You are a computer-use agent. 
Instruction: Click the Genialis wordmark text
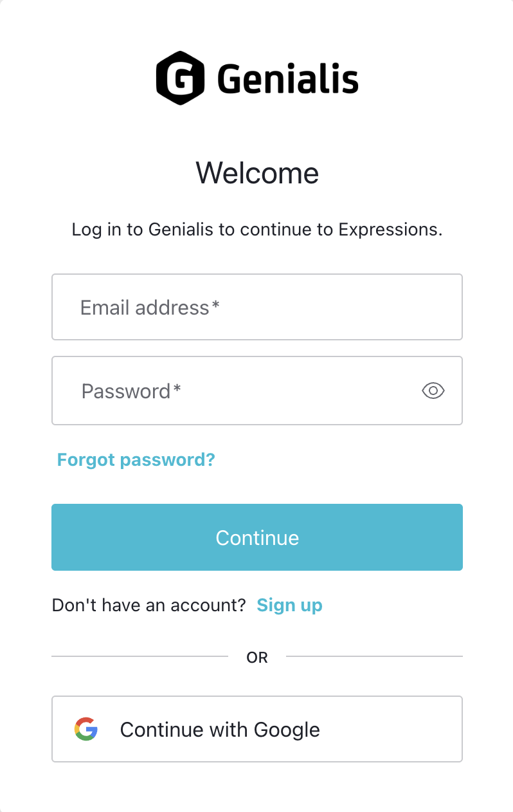(x=287, y=80)
